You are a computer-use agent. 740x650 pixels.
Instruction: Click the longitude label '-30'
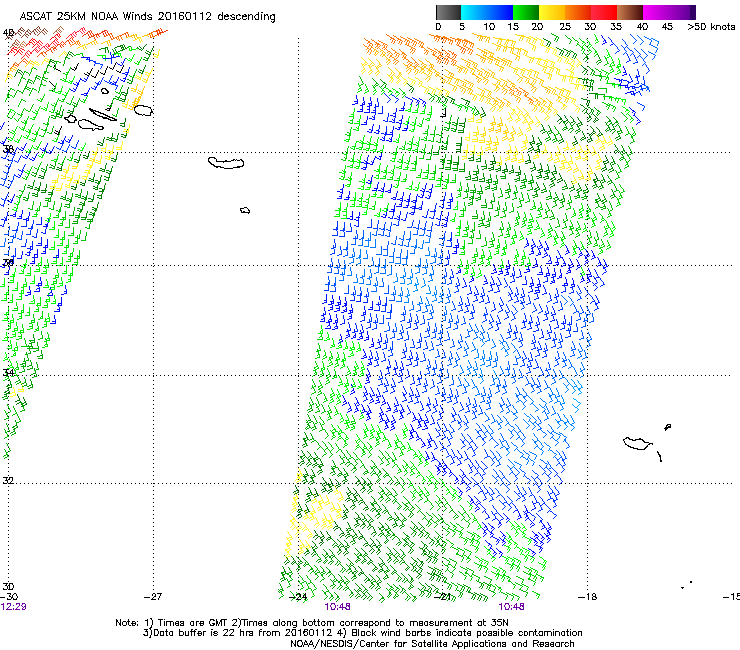coord(9,597)
